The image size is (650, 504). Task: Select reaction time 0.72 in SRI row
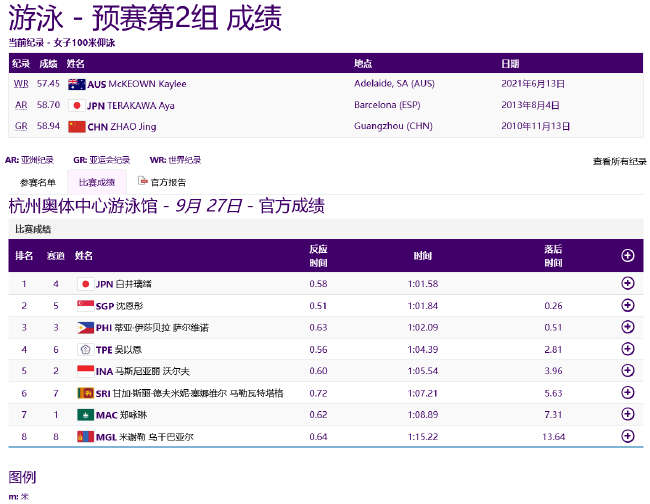(x=318, y=393)
